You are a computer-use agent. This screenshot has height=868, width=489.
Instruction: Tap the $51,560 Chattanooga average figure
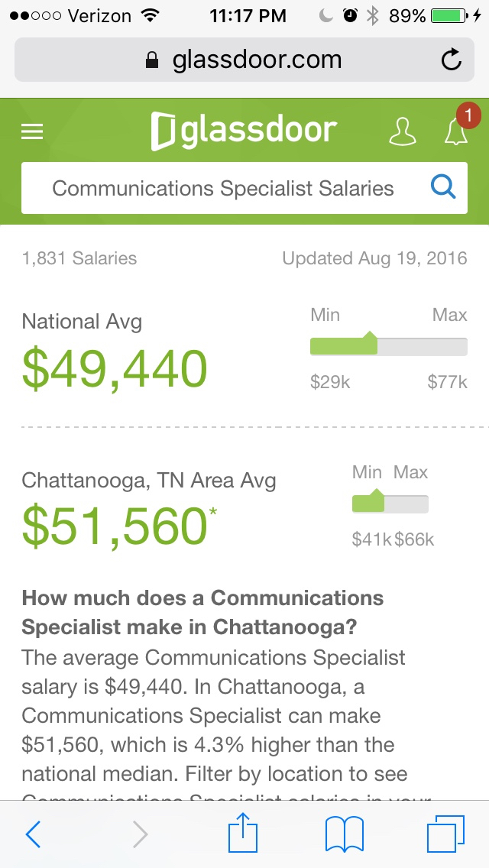(115, 526)
